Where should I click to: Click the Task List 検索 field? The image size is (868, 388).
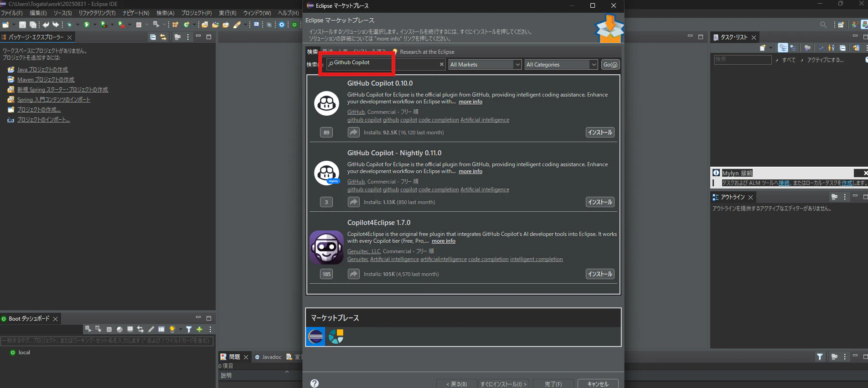click(743, 60)
